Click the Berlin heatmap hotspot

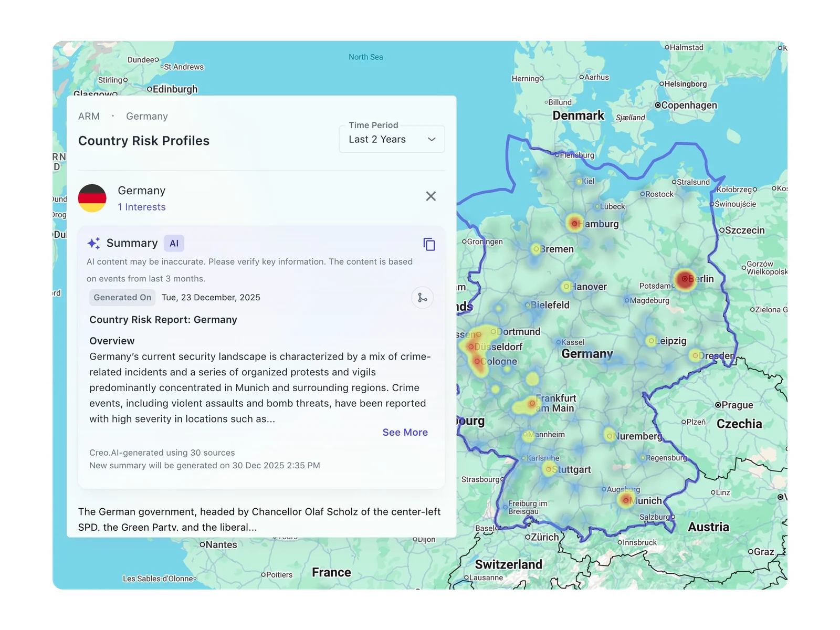coord(685,279)
